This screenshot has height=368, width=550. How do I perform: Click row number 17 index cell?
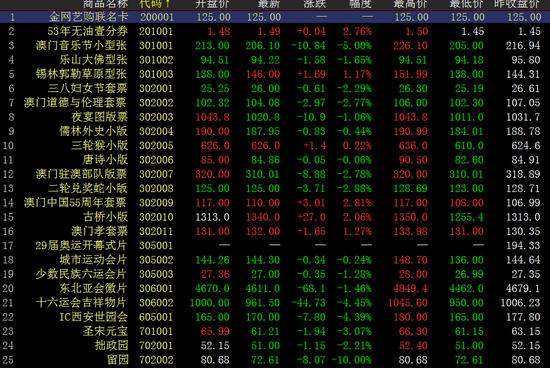tap(8, 246)
